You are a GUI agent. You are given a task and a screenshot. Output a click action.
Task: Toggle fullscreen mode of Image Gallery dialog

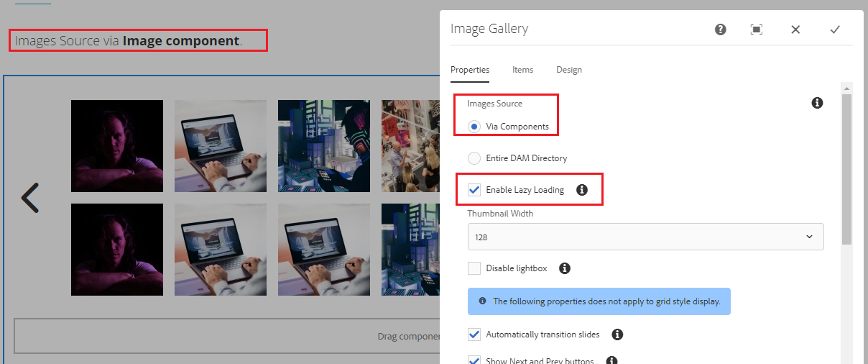[757, 29]
